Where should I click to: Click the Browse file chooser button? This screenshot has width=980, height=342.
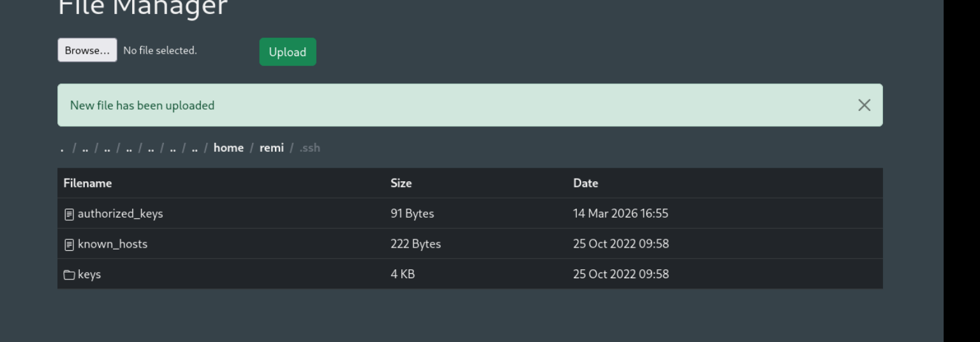(87, 50)
